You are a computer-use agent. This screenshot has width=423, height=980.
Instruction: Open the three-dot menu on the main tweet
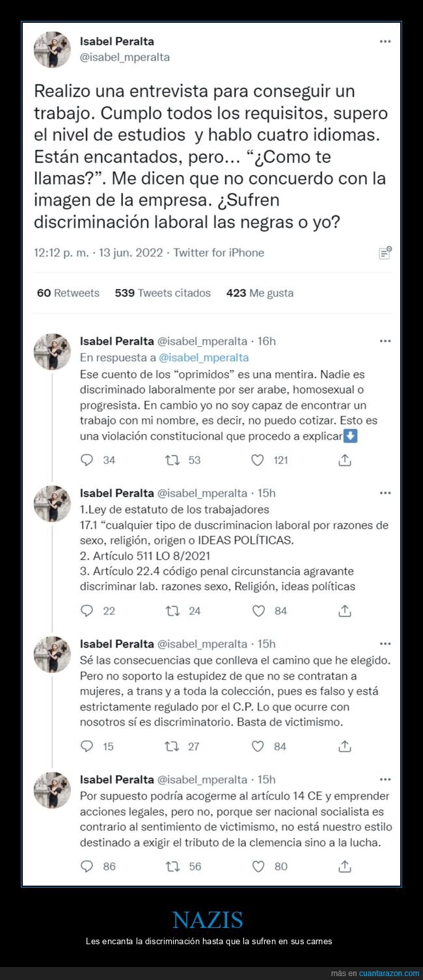pyautogui.click(x=386, y=41)
